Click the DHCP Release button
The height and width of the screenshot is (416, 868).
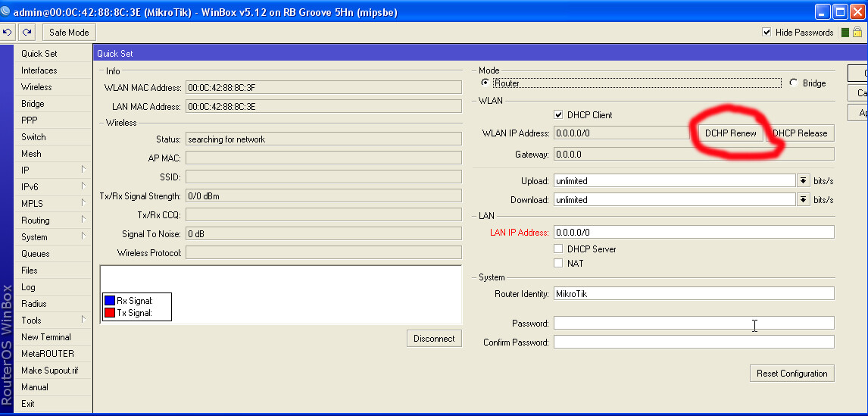tap(800, 133)
